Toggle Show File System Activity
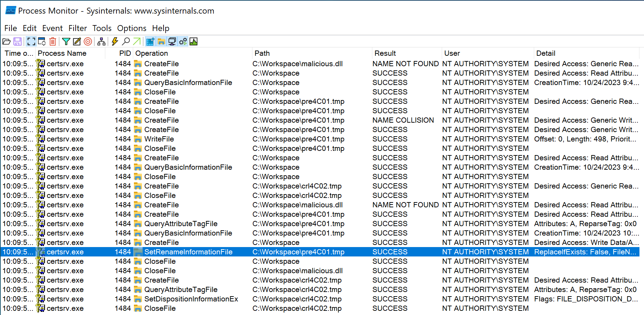Screen dimensions: 644x315 161,42
